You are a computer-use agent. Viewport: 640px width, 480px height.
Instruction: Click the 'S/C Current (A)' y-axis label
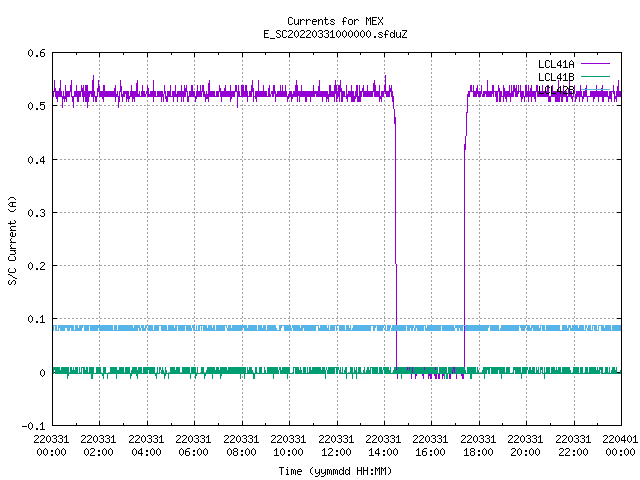12,240
